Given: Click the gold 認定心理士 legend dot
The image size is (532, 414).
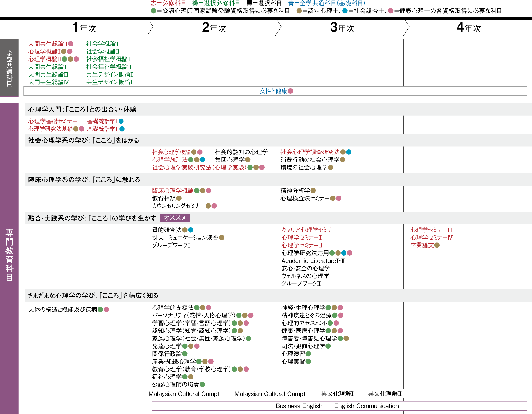Looking at the screenshot, I should (x=299, y=11).
